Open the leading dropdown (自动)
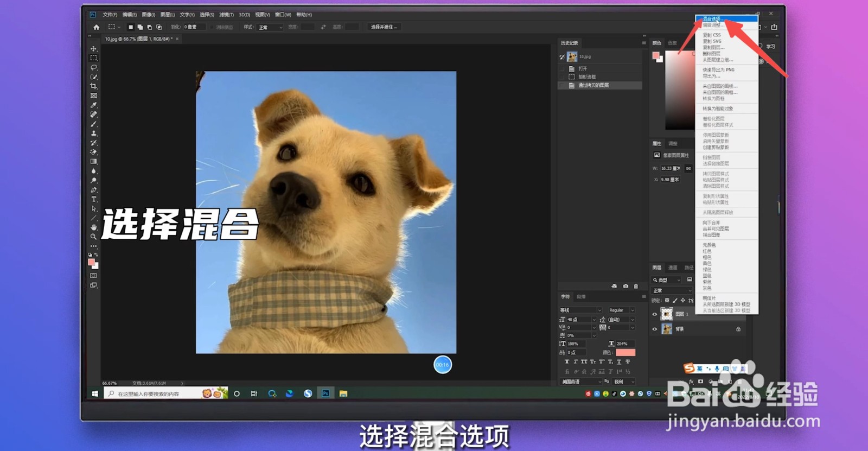 (621, 320)
